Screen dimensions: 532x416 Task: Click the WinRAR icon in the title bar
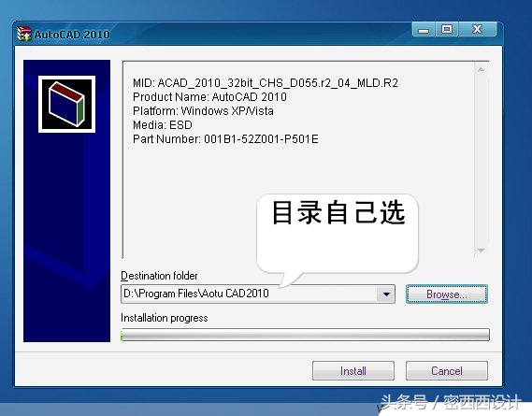[24, 34]
